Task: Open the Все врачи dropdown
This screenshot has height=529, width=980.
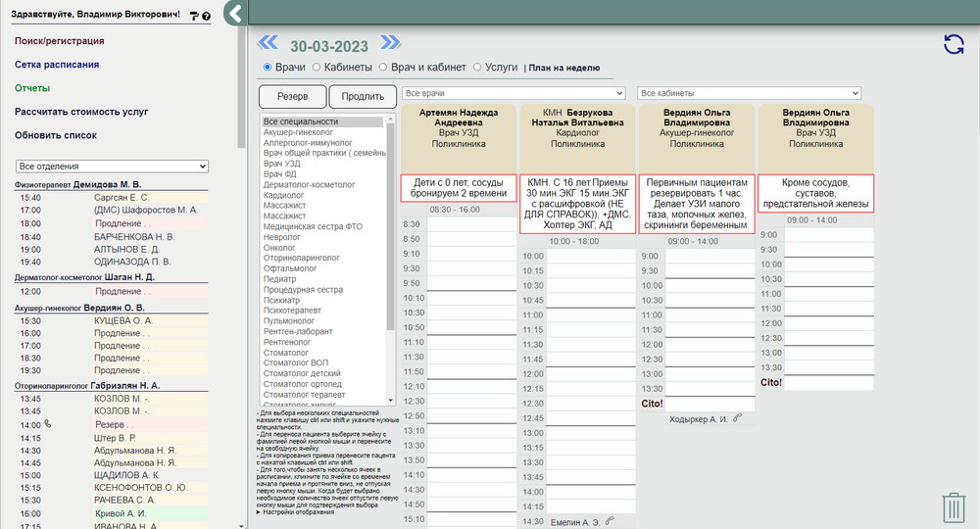Action: coord(514,93)
